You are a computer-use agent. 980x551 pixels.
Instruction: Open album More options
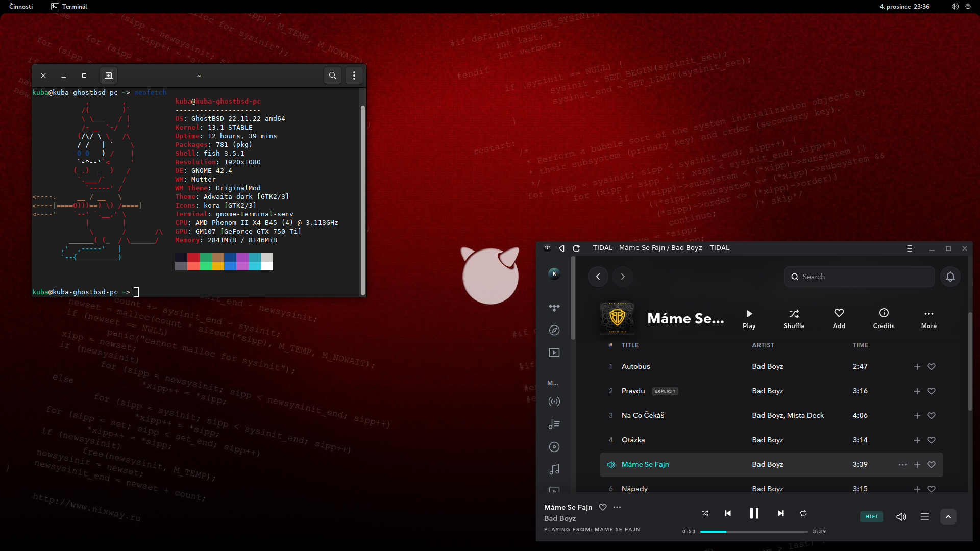[929, 319]
